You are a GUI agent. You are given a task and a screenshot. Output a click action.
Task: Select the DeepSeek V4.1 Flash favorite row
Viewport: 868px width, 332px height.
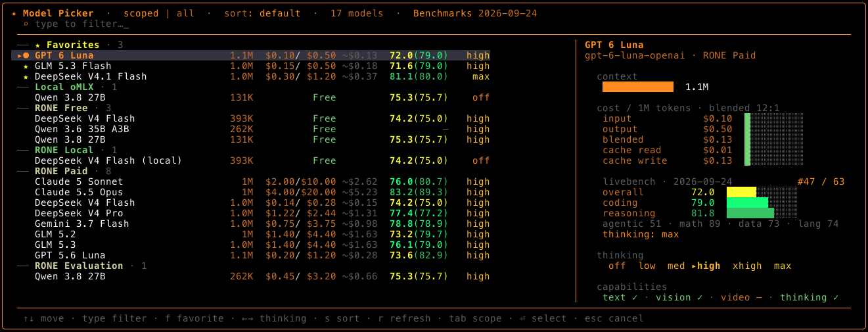251,76
